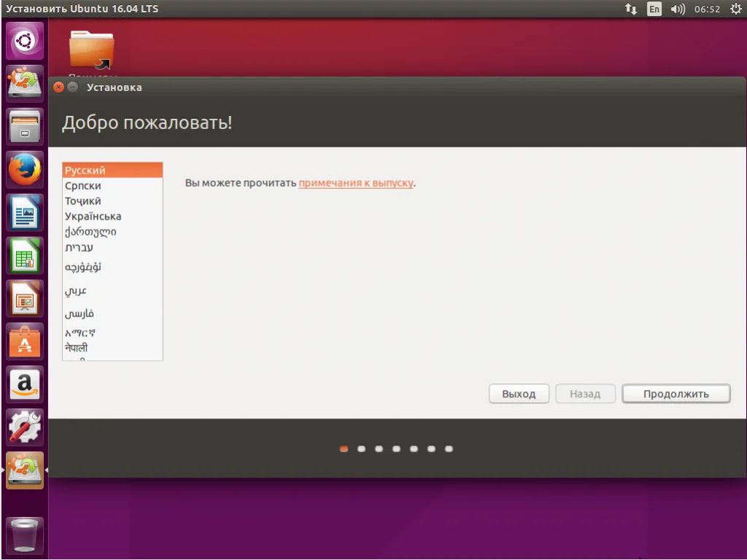Click the running installer icon in launcher
Image resolution: width=747 pixels, height=560 pixels.
pyautogui.click(x=25, y=470)
